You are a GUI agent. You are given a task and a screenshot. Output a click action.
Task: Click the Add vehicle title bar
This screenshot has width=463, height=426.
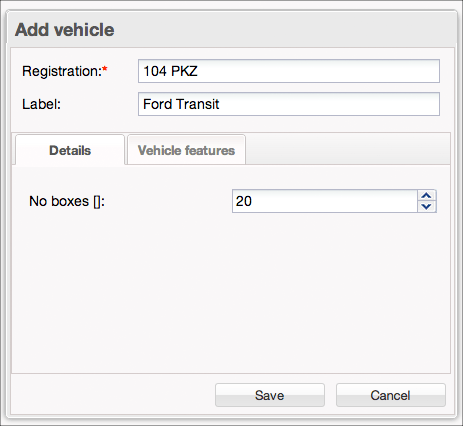pos(231,29)
